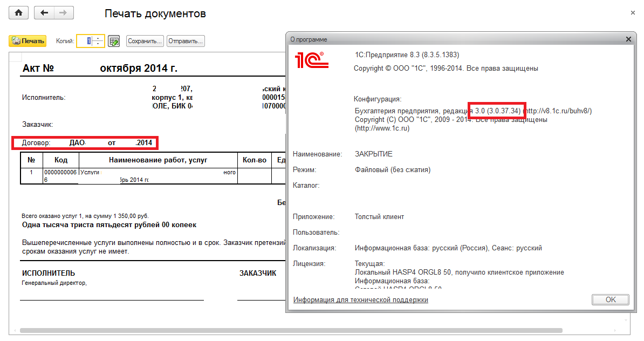
Task: Click the Печать документов page title
Action: click(x=155, y=13)
